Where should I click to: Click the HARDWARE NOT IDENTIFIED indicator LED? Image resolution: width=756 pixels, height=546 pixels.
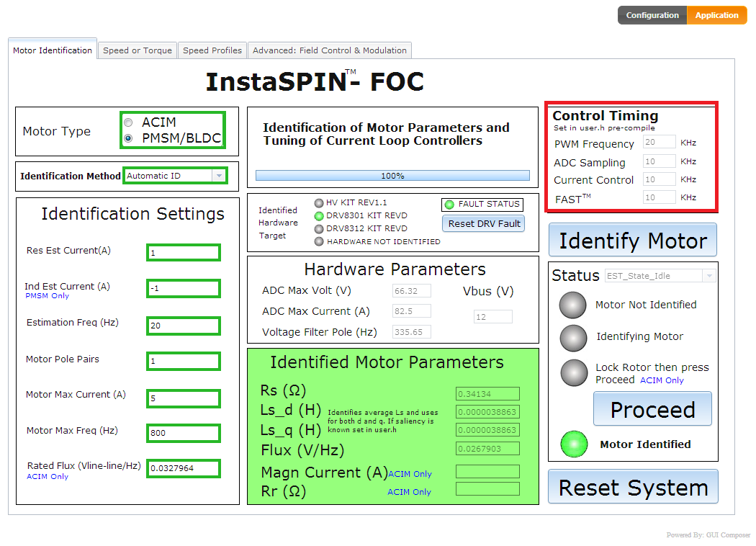(x=319, y=241)
